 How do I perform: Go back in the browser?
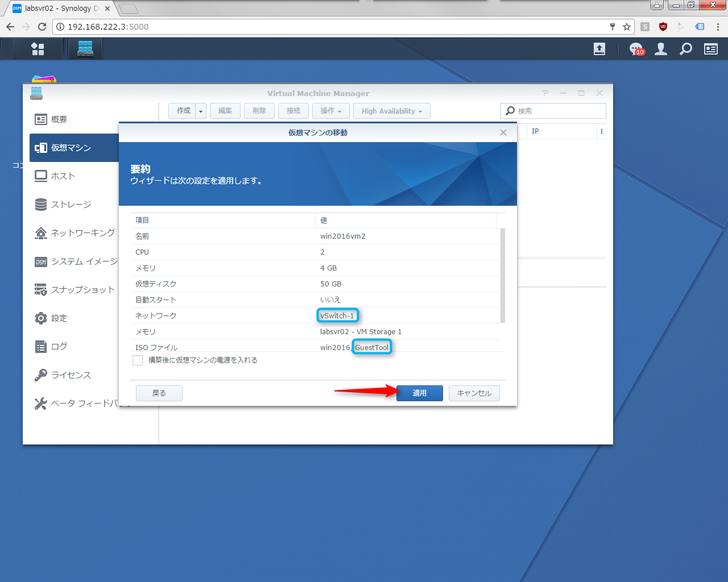tap(10, 27)
